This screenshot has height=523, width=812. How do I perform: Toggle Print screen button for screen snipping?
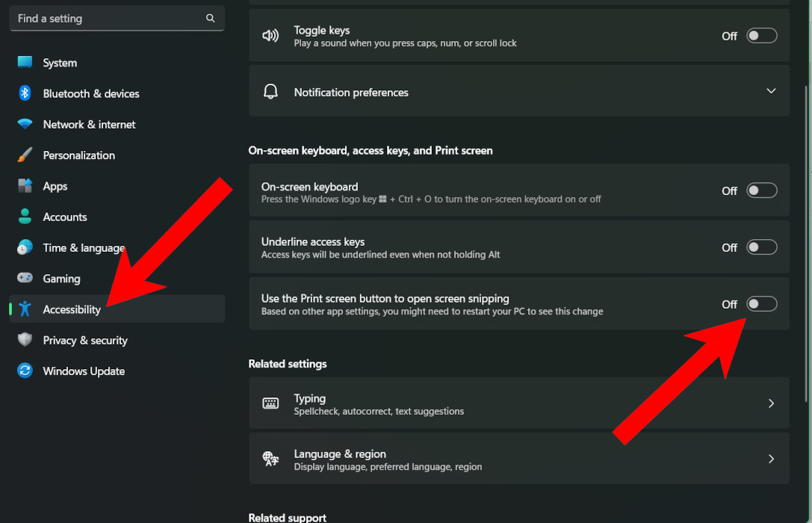[761, 303]
